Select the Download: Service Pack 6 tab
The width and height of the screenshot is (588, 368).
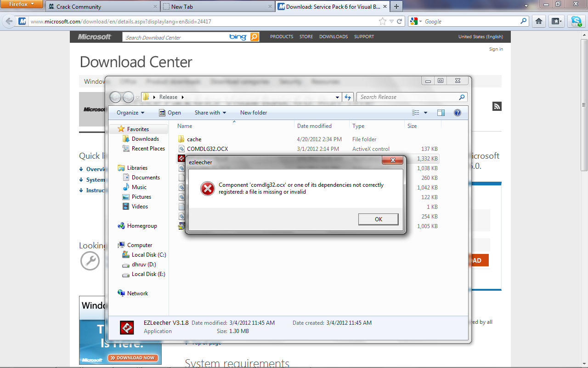(x=333, y=6)
